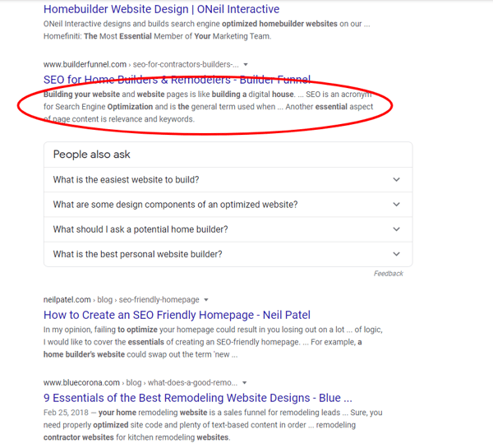This screenshot has width=493, height=448.
Task: Open How to Create an SEO Friendly Homepage link
Action: 177,315
